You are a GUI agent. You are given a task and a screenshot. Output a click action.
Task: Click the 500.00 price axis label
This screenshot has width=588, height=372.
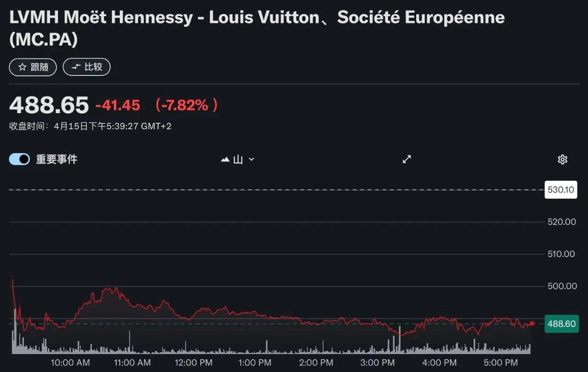click(561, 286)
